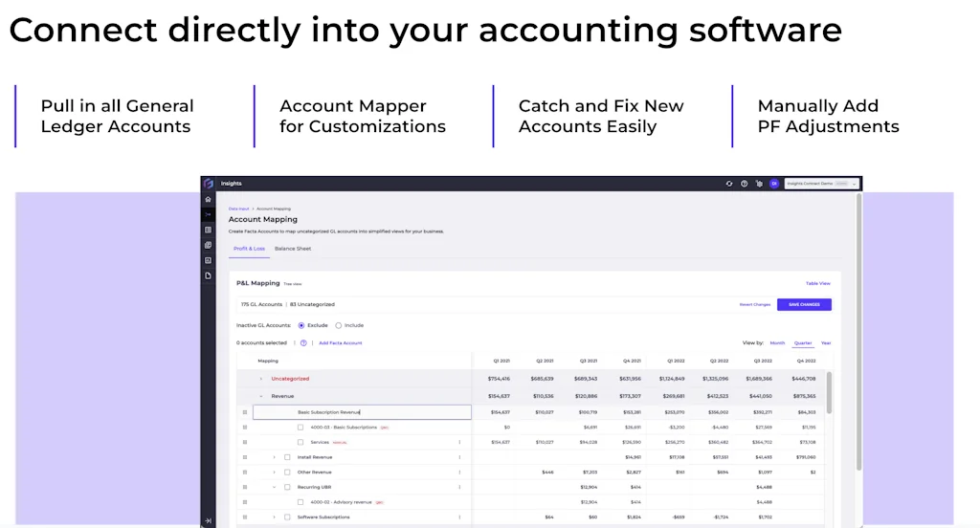Open the stacked pages sidebar icon
Viewport: 980px width, 528px height.
[208, 245]
